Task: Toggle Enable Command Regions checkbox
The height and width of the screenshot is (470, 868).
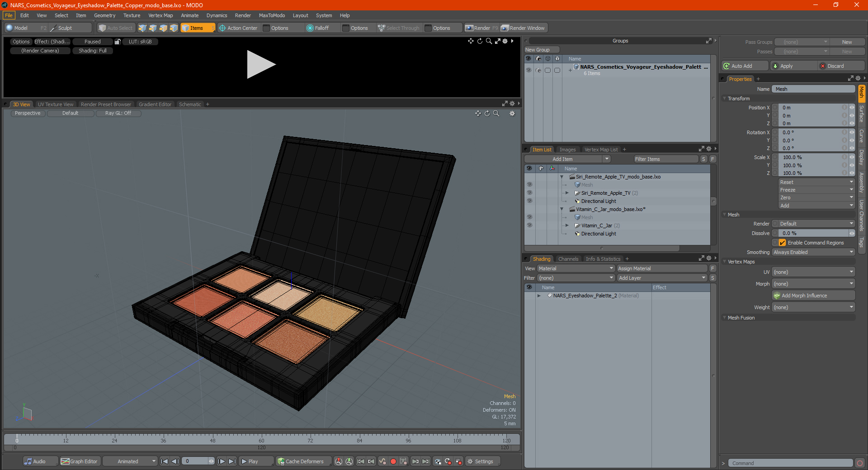Action: [782, 243]
